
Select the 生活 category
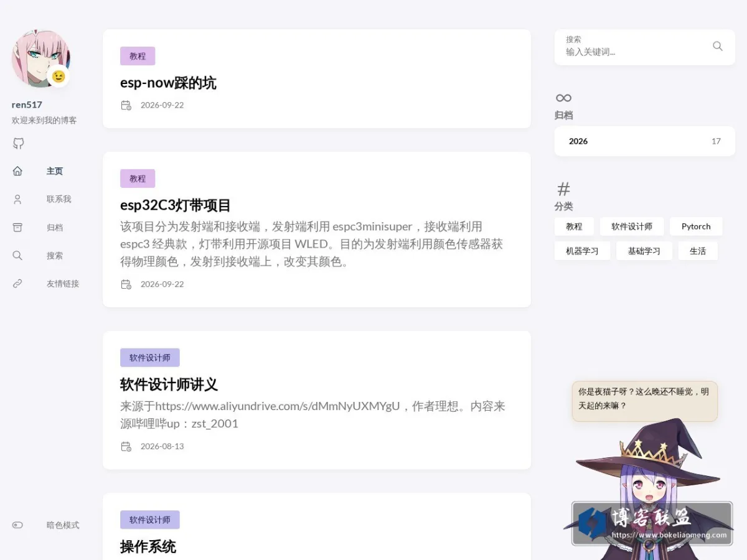pos(698,251)
